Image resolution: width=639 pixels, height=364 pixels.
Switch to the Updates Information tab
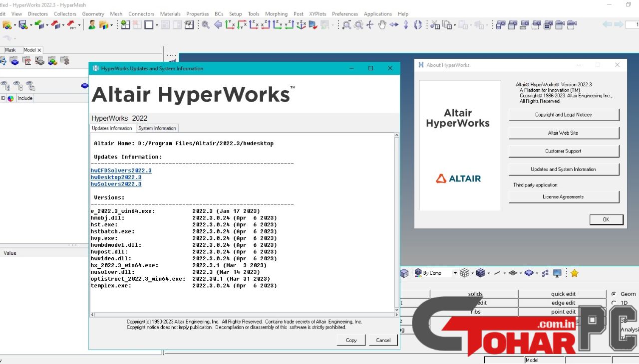coord(112,128)
